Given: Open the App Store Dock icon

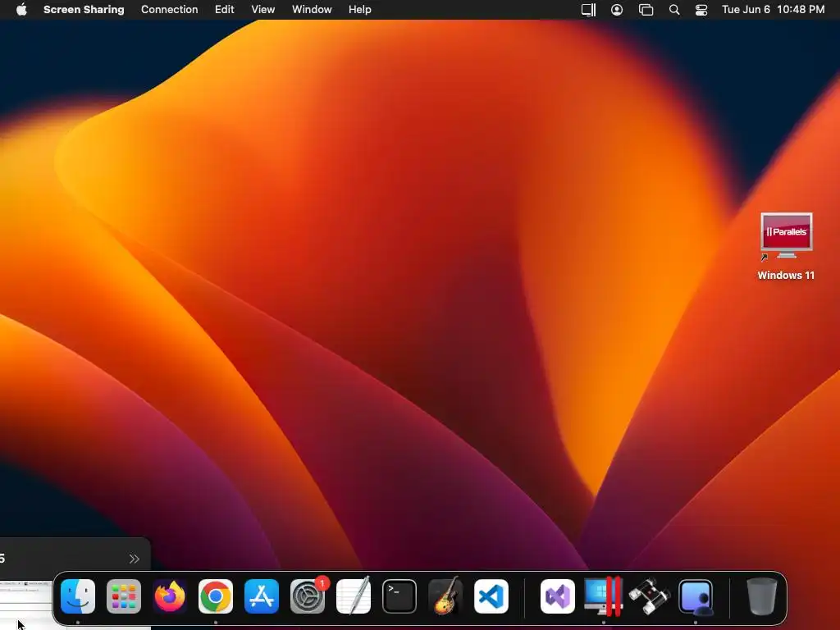Looking at the screenshot, I should (x=262, y=596).
